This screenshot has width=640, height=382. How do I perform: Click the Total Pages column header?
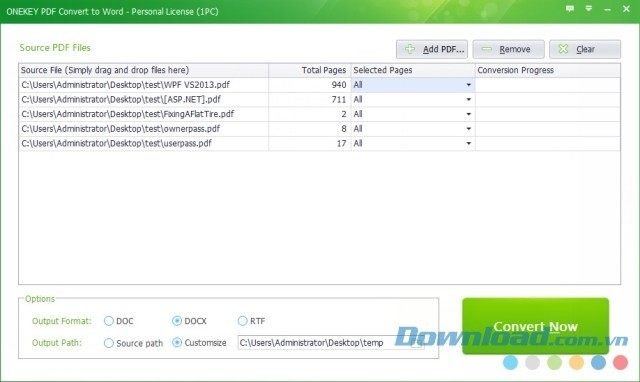point(310,70)
